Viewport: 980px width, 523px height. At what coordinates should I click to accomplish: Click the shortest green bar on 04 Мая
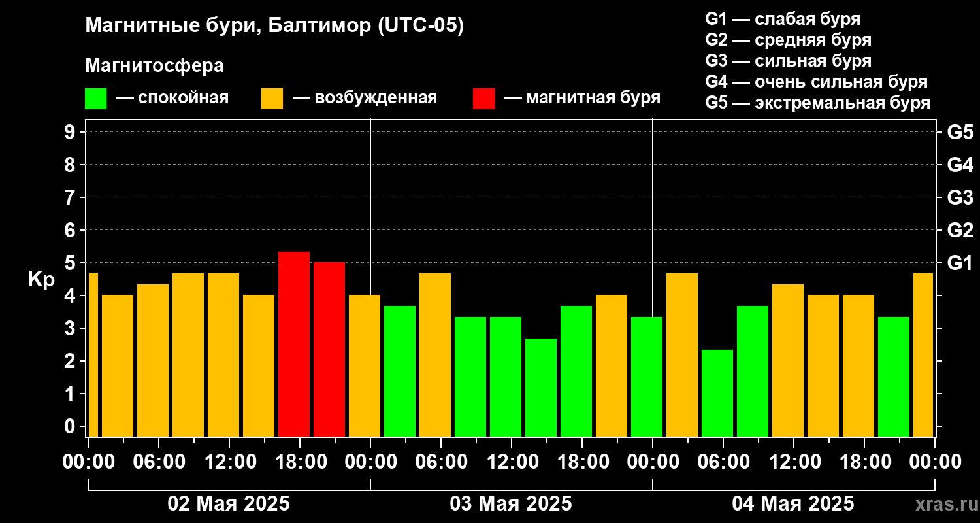point(717,393)
